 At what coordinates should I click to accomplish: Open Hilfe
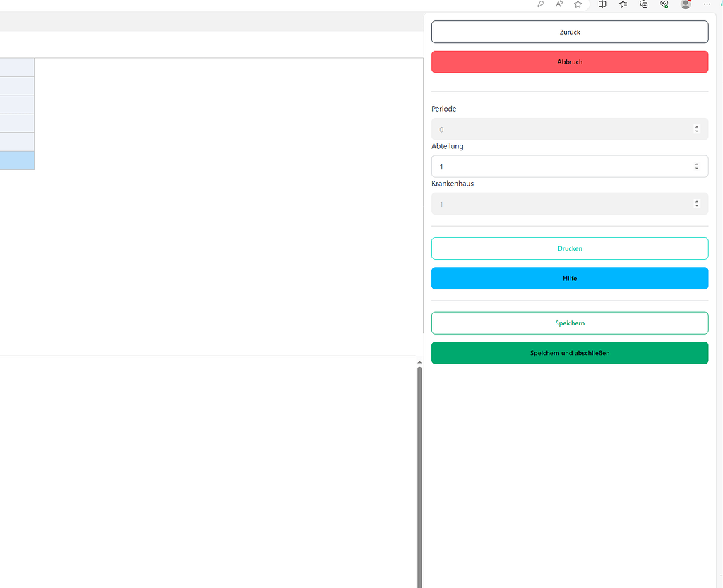(570, 277)
